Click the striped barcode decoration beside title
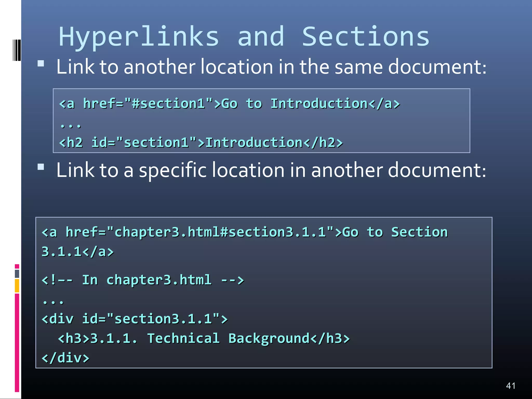The width and height of the screenshot is (532, 399). (17, 50)
